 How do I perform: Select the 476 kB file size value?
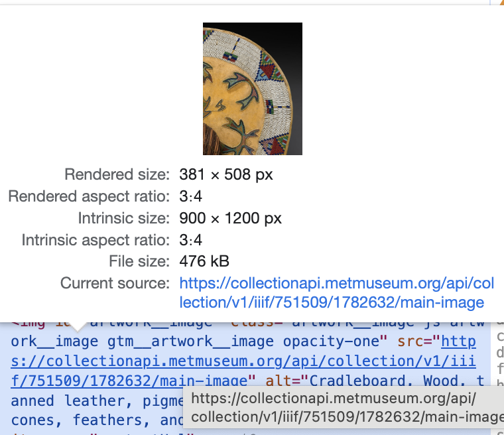(x=204, y=261)
